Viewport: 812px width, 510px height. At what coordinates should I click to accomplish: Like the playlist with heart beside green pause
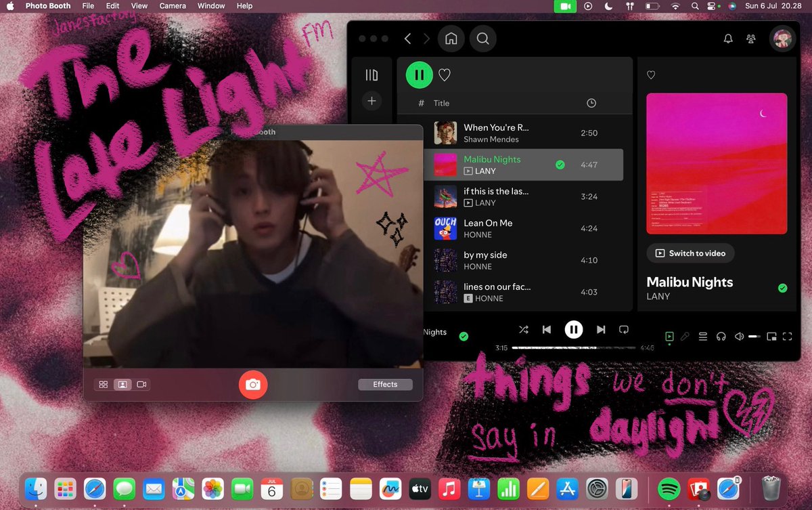tap(445, 75)
